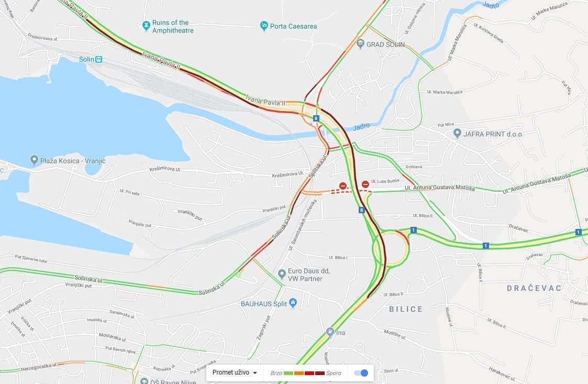Click the left road closure sign
The width and height of the screenshot is (588, 384).
click(x=343, y=186)
